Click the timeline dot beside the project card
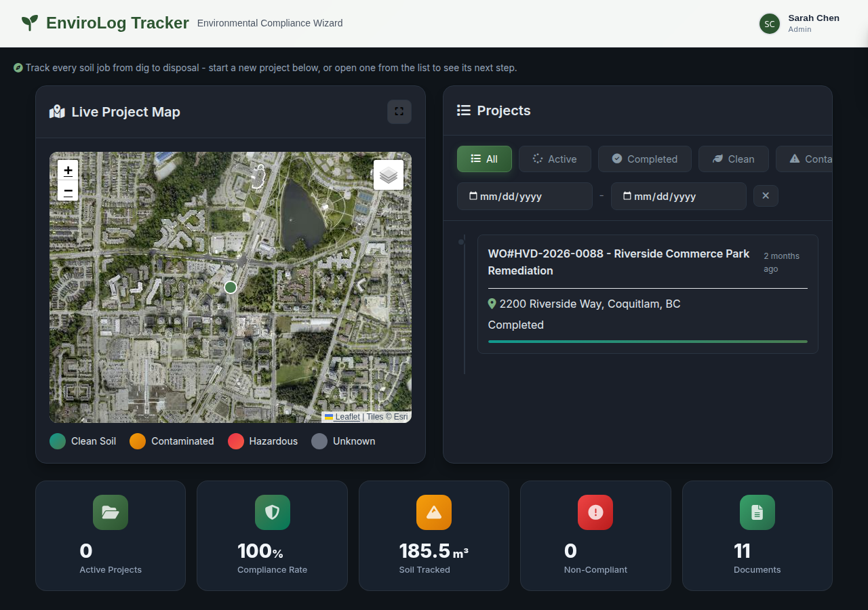Screen dimensions: 868x610 [461, 242]
